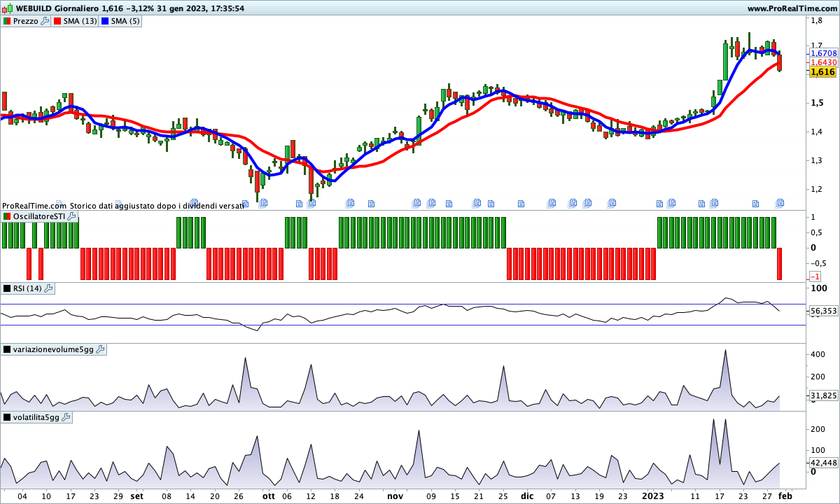The height and width of the screenshot is (504, 840).
Task: Click the red 1,6430 price label
Action: (x=824, y=62)
